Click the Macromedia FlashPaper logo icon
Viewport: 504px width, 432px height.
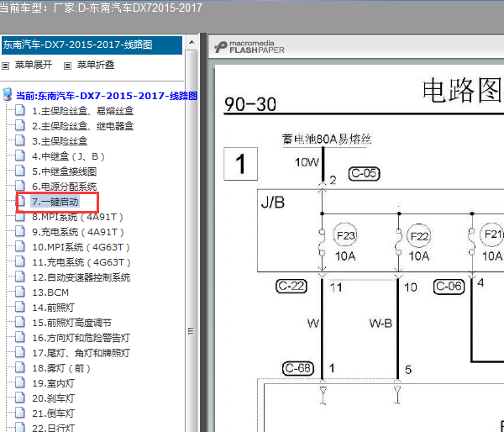220,47
